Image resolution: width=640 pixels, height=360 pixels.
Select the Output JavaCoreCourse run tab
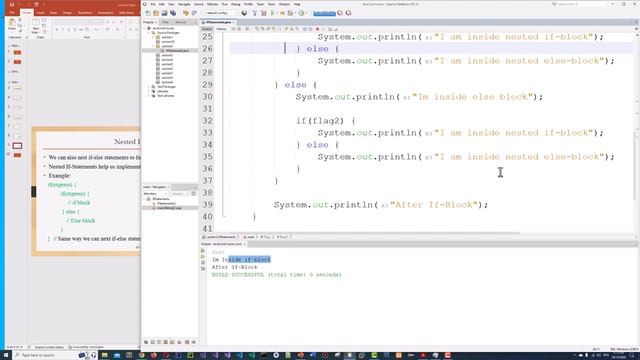point(223,244)
